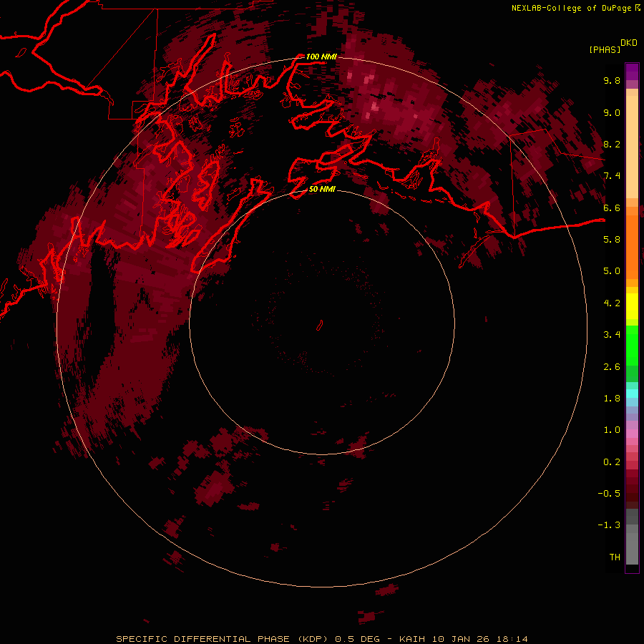Click the 100 NMI range ring label

click(x=321, y=57)
